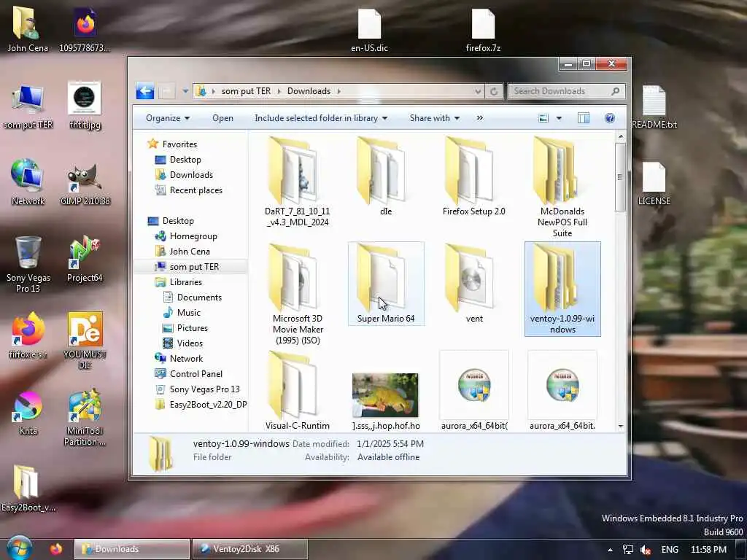747x560 pixels.
Task: Select the Firefox Setup 2.0 folder
Action: click(473, 176)
